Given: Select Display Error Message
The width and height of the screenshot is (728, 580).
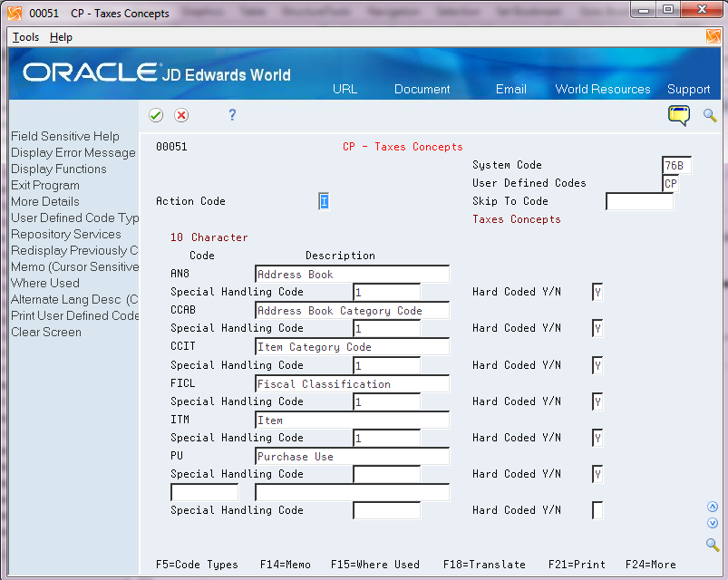Looking at the screenshot, I should [73, 152].
